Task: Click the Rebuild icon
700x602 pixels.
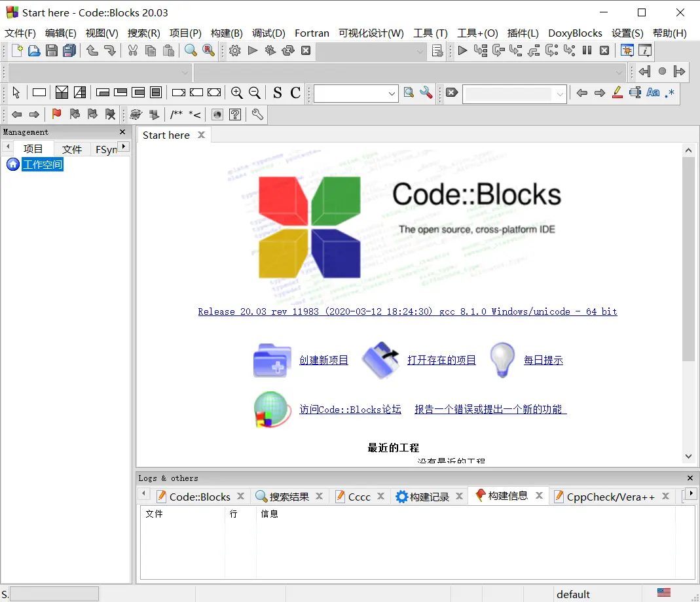Action: click(x=288, y=50)
